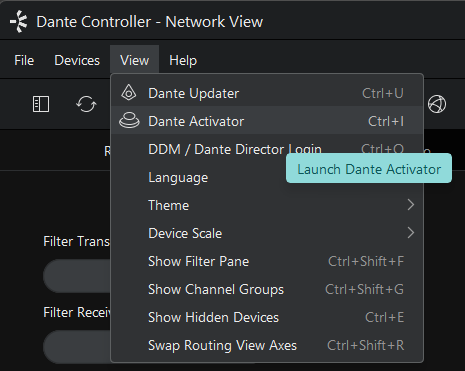This screenshot has height=371, width=465.
Task: Toggle Show Hidden Devices
Action: coord(267,317)
